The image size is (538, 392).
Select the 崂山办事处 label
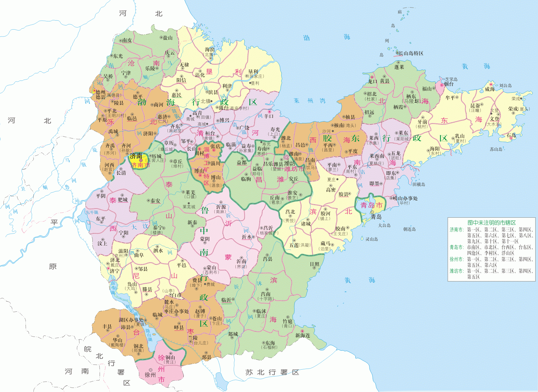click(x=406, y=198)
